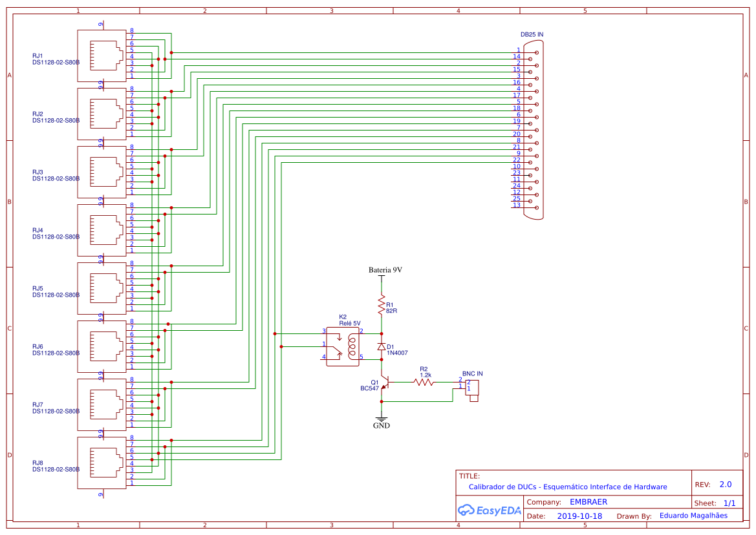
Task: Click the date 2019-10-18 in title block
Action: coord(580,516)
